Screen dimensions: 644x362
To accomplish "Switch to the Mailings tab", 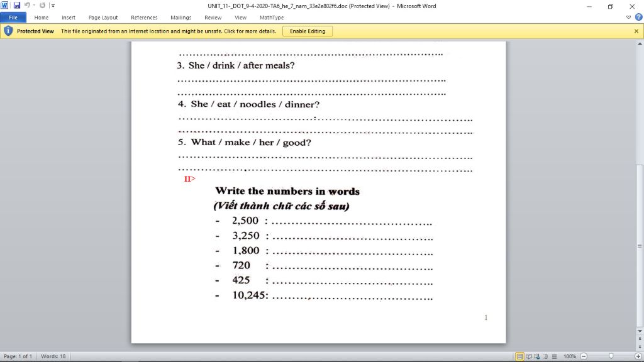I will coord(180,18).
